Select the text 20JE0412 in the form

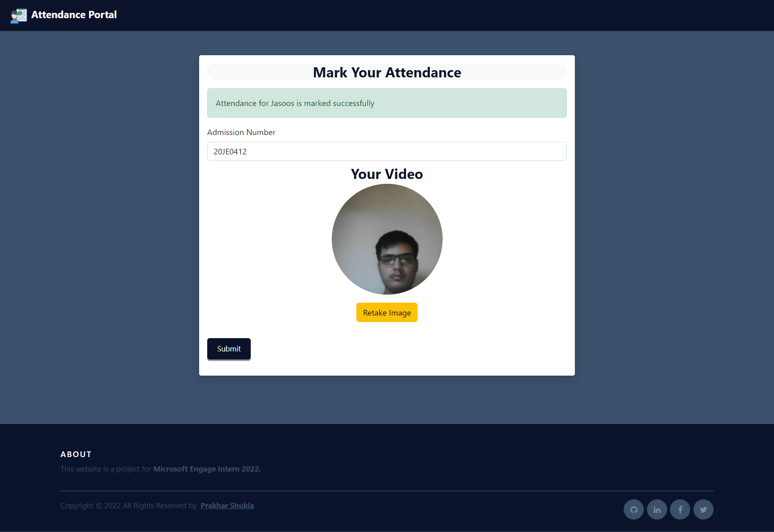(x=229, y=152)
